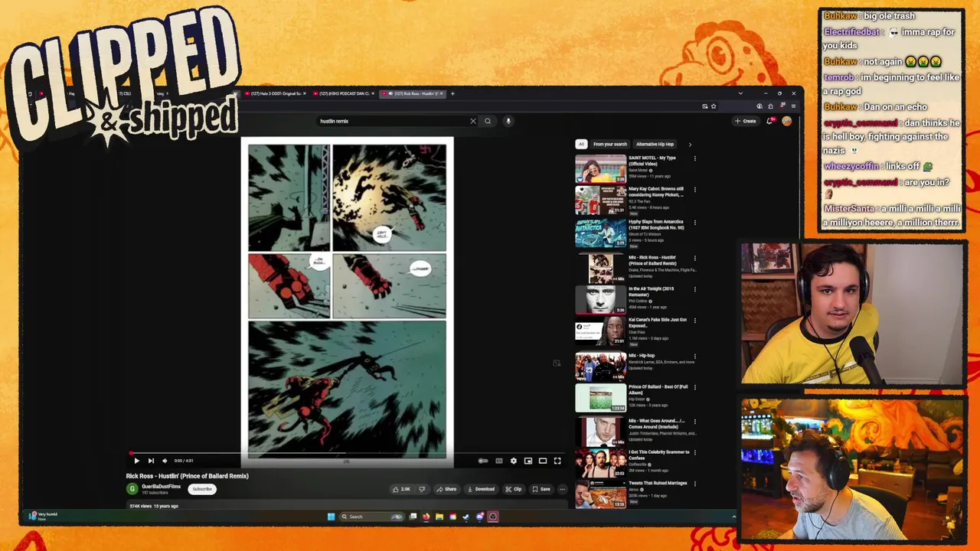Open options for Mix - Rick Ross
Image resolution: width=980 pixels, height=551 pixels.
click(695, 258)
